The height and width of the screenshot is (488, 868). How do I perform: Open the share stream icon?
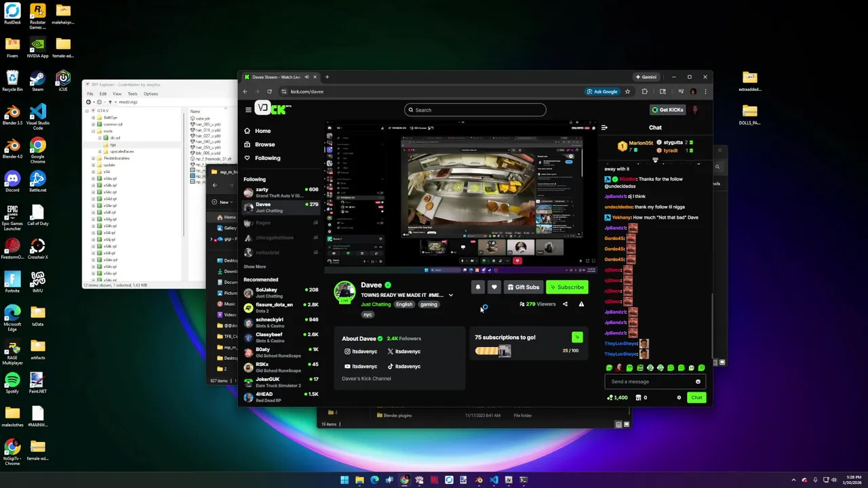point(565,304)
